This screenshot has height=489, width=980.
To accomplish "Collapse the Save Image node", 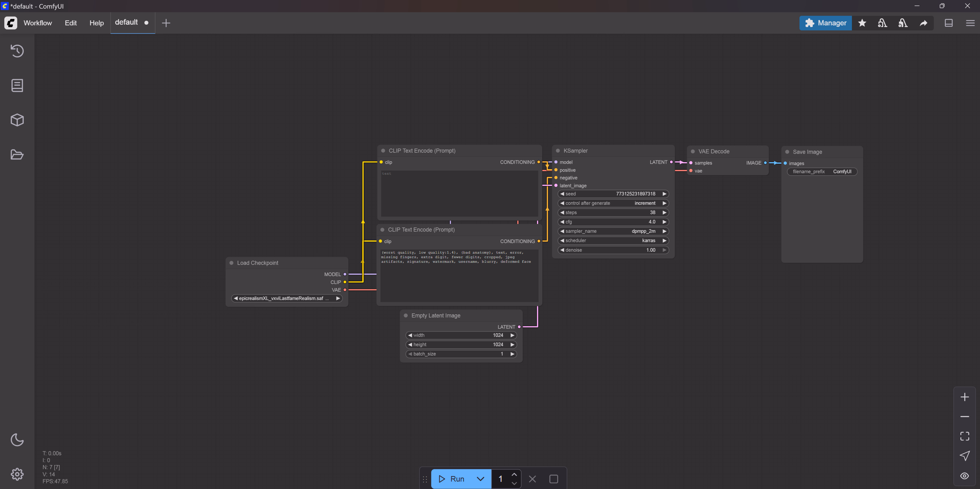I will (787, 152).
